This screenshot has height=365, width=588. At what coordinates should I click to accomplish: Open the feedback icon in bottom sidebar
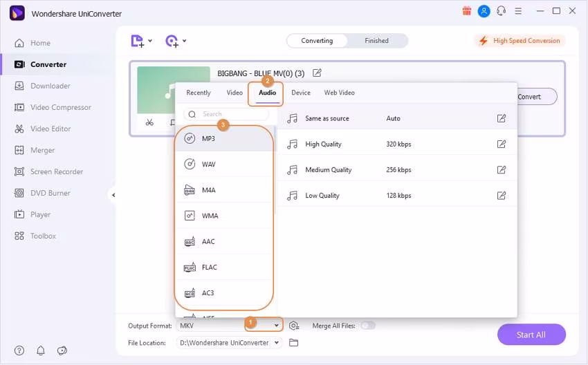coord(62,350)
